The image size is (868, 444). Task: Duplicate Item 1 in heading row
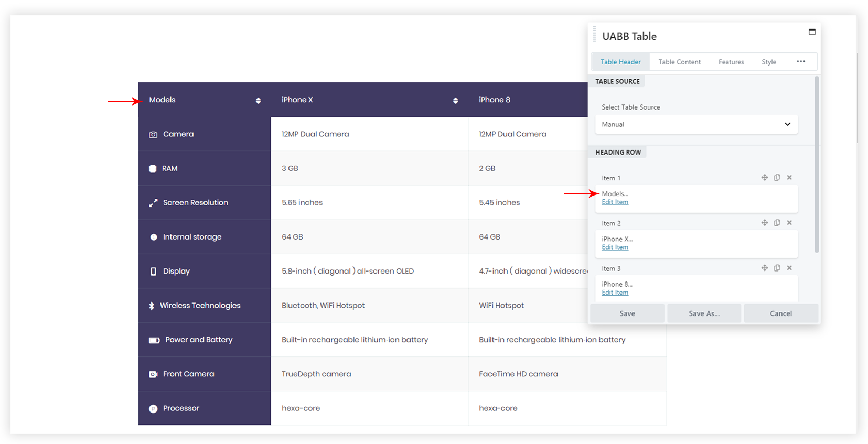[x=777, y=178]
